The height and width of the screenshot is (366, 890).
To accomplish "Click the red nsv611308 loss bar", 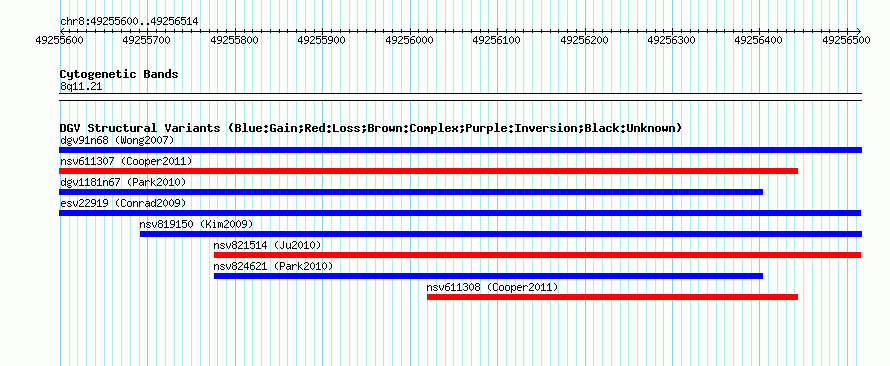I will tap(612, 297).
